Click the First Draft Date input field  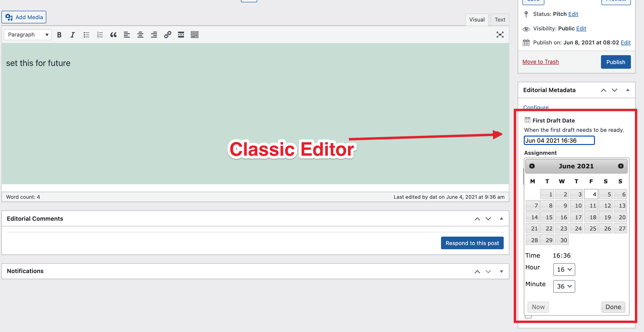559,141
